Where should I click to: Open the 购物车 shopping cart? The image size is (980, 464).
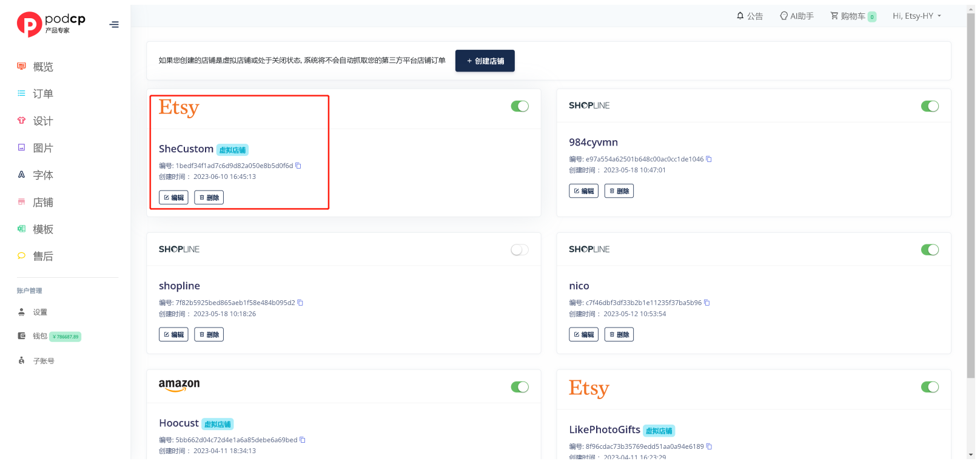(x=853, y=16)
